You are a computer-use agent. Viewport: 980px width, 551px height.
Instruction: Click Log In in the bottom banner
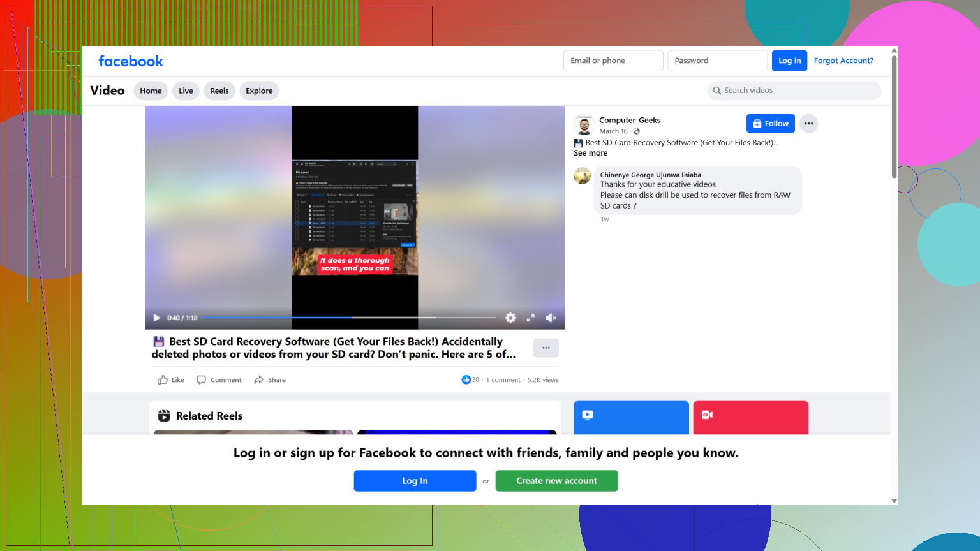pos(415,481)
